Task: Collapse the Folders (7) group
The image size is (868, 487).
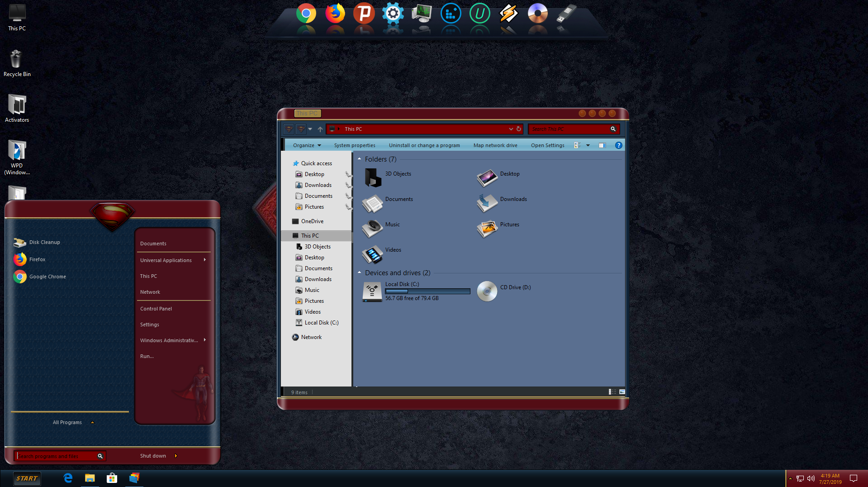Action: 360,159
